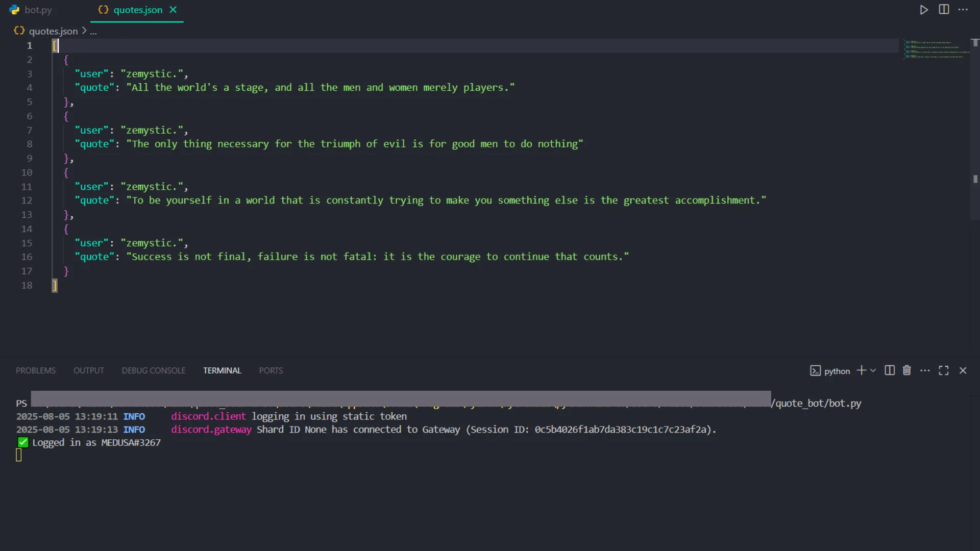Switch to the PORTS tab
980x551 pixels.
click(271, 370)
